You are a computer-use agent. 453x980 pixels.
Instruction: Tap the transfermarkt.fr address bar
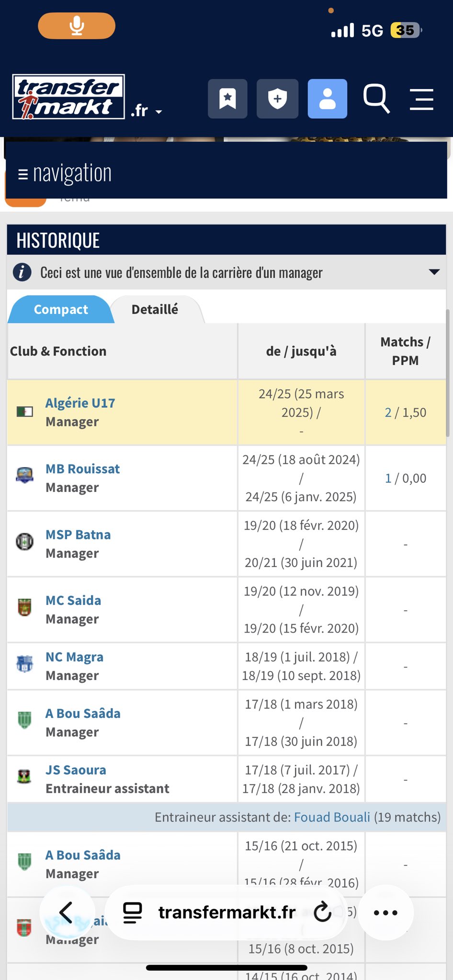click(x=226, y=913)
